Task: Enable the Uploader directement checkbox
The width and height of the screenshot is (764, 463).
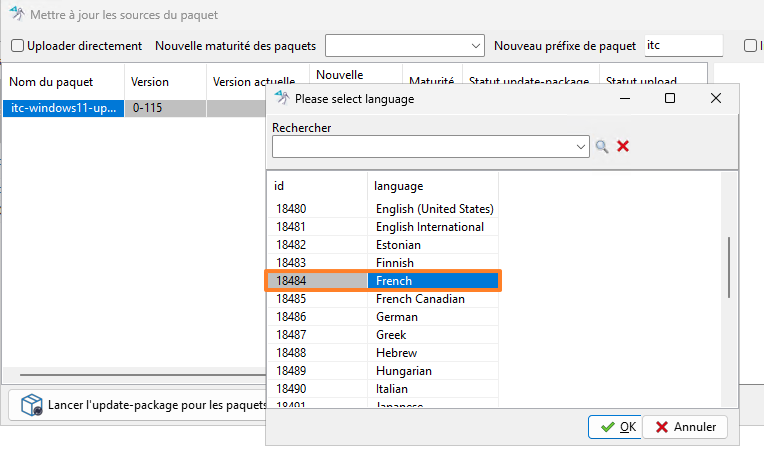Action: tap(17, 46)
